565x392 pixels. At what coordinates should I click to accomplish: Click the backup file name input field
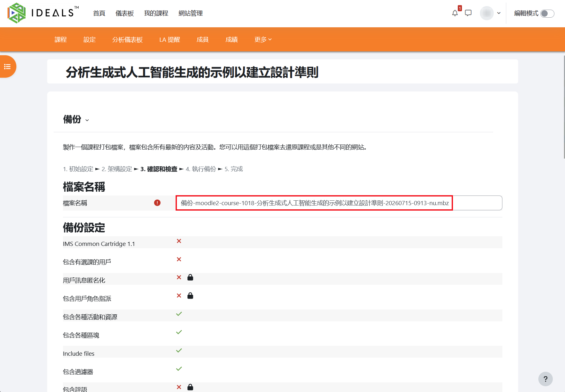(x=339, y=203)
